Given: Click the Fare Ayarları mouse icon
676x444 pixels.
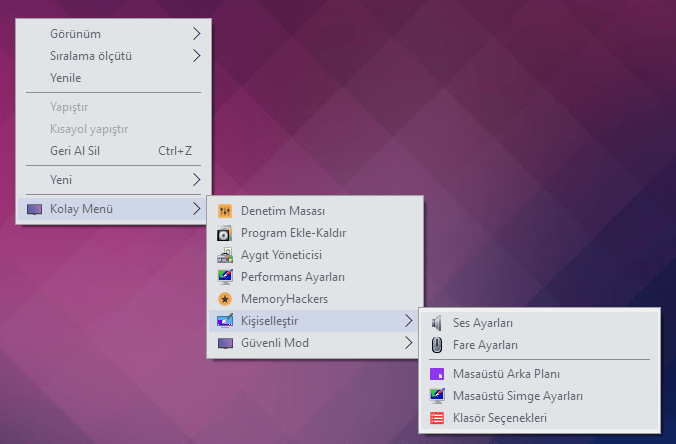Looking at the screenshot, I should coord(437,345).
